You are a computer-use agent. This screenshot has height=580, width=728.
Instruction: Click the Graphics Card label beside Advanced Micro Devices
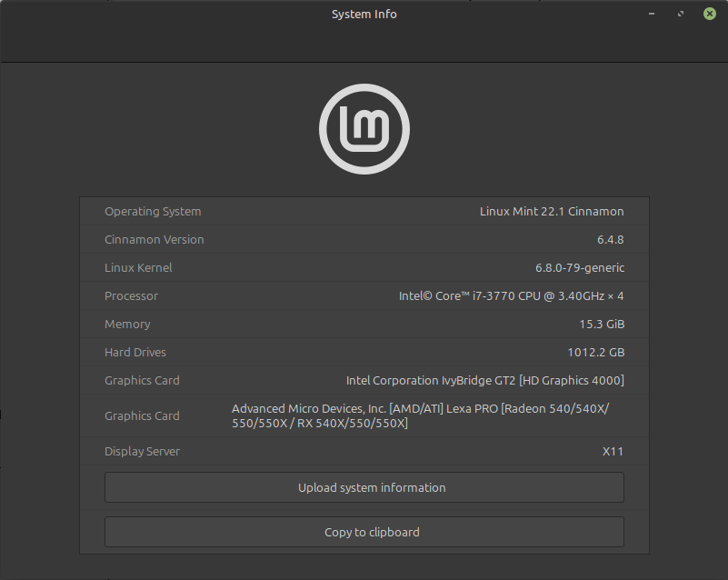[x=142, y=415]
